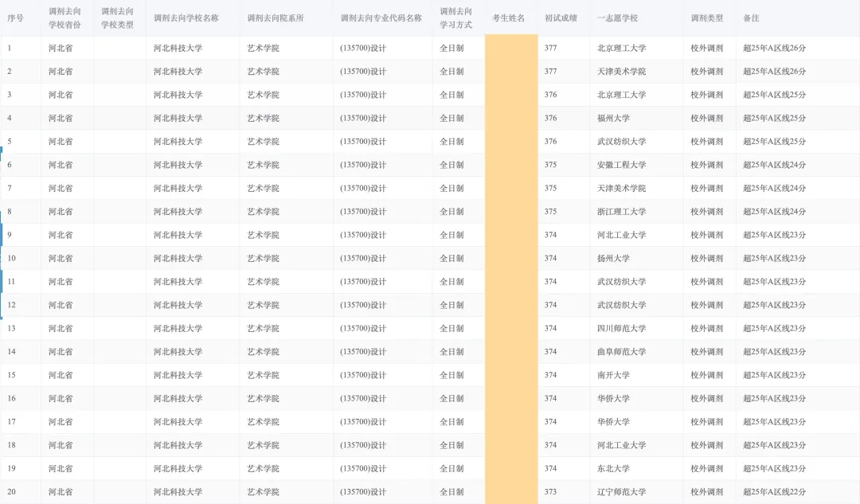Click the 序号 column header
860x504 pixels.
[15, 18]
